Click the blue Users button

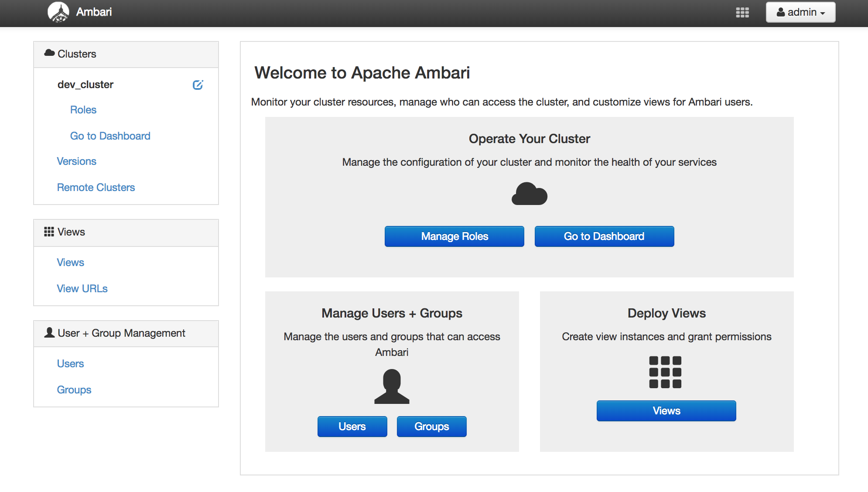pyautogui.click(x=352, y=426)
